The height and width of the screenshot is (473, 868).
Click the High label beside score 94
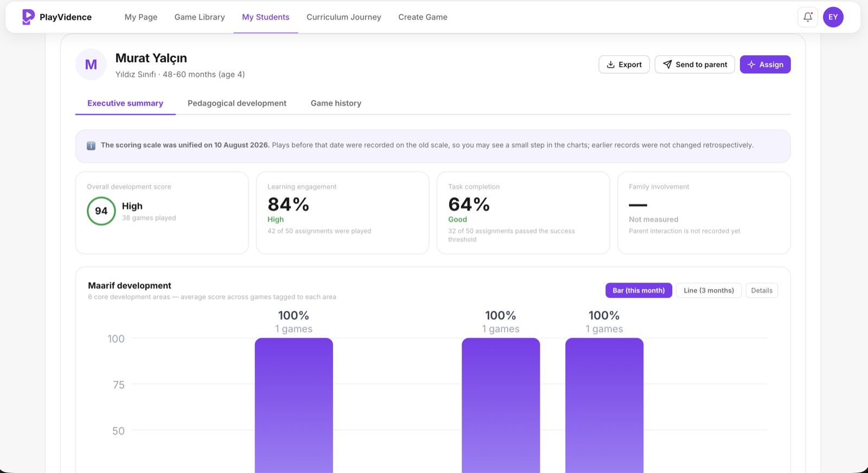click(x=132, y=206)
